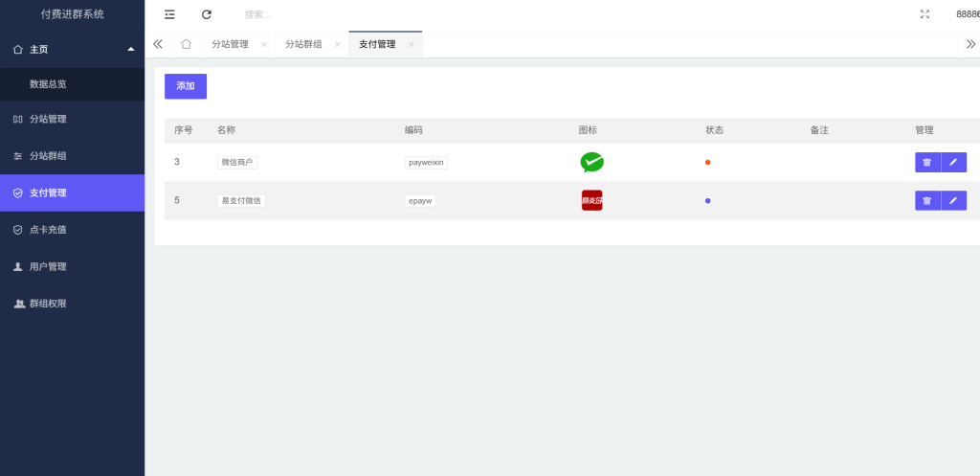Screen dimensions: 980x476
Task: Enter fullscreen with the expand icon
Action: point(924,14)
